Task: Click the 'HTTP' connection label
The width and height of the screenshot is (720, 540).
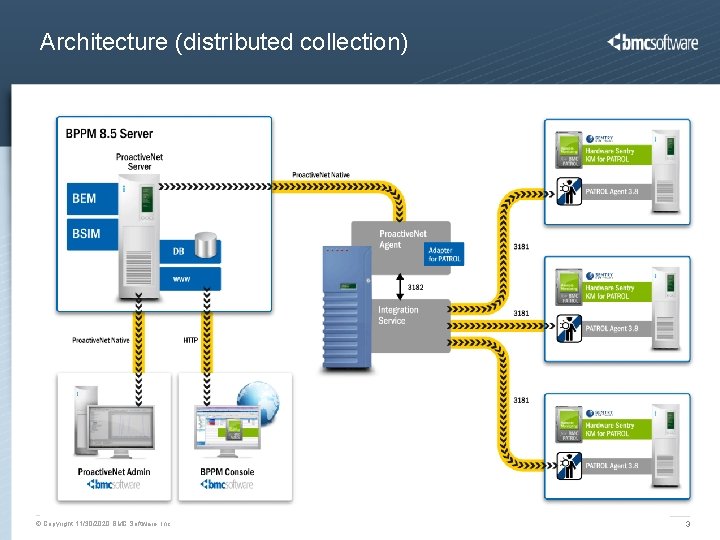Action: pos(191,340)
